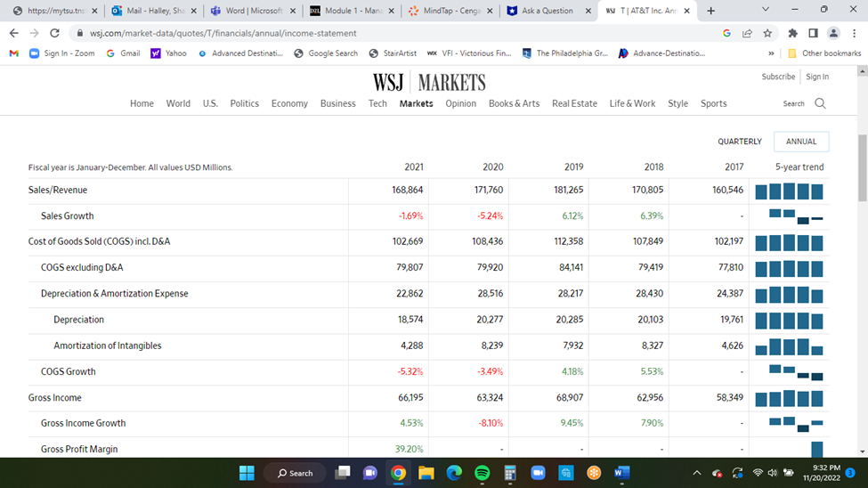Switch to the Mail - Halley tab
Viewport: 868px width, 488px height.
tap(152, 11)
